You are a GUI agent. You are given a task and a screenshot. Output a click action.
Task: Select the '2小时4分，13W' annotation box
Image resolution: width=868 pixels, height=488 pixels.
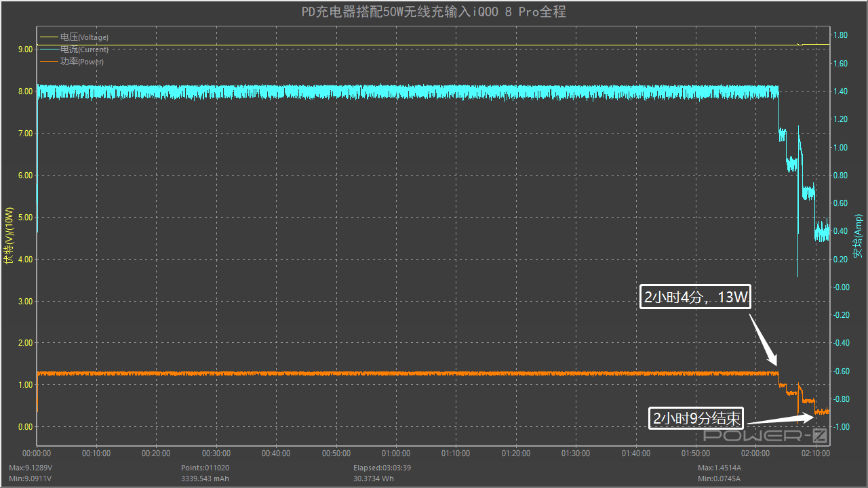[695, 296]
